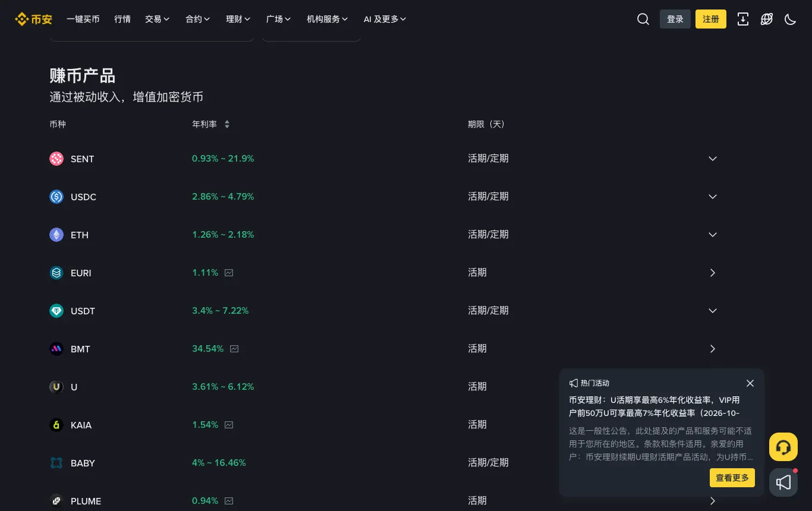Click 查看更多 in the activity popup
The width and height of the screenshot is (812, 511).
(732, 478)
